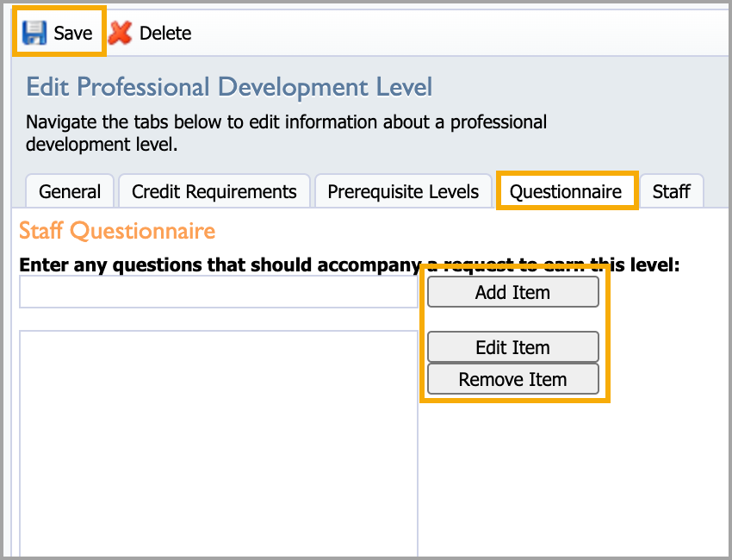
Task: Switch to the General tab
Action: pyautogui.click(x=70, y=191)
